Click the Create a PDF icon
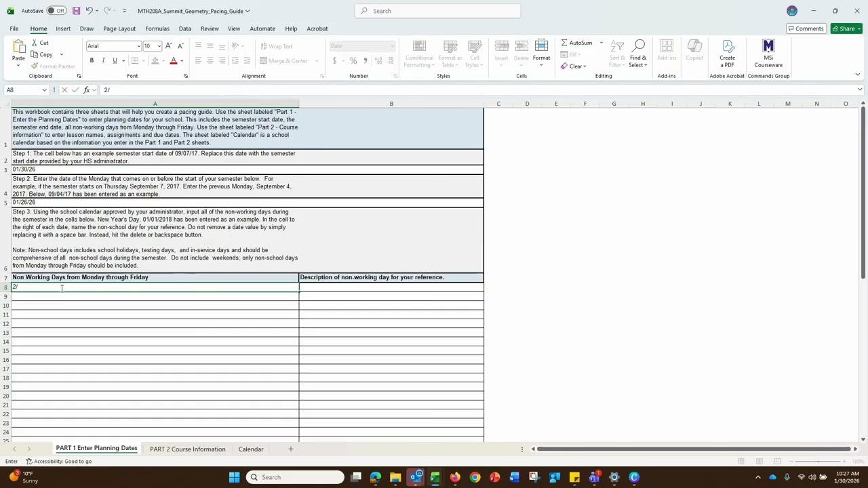The image size is (868, 488). point(728,45)
